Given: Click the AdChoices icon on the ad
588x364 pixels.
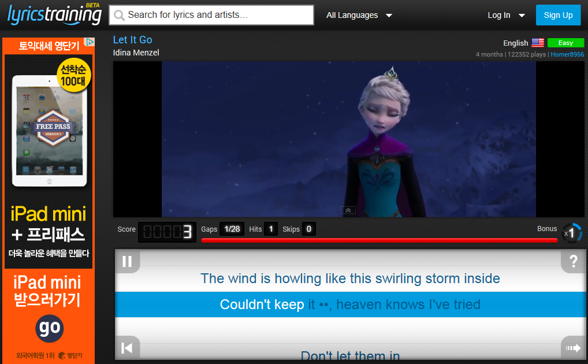Looking at the screenshot, I should pyautogui.click(x=90, y=42).
